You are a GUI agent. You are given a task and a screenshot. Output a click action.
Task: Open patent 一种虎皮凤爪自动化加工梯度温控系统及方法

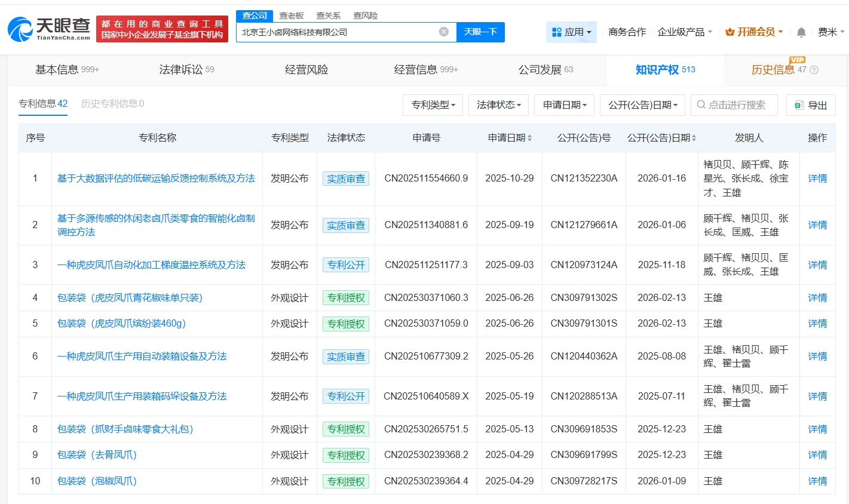151,265
